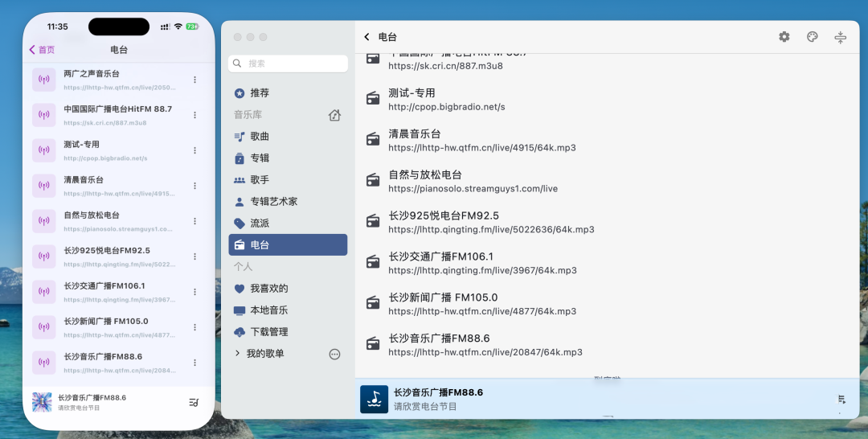Tap 两广之声音乐台 station name on phone
Viewport: 868px width, 439px height.
coord(92,74)
